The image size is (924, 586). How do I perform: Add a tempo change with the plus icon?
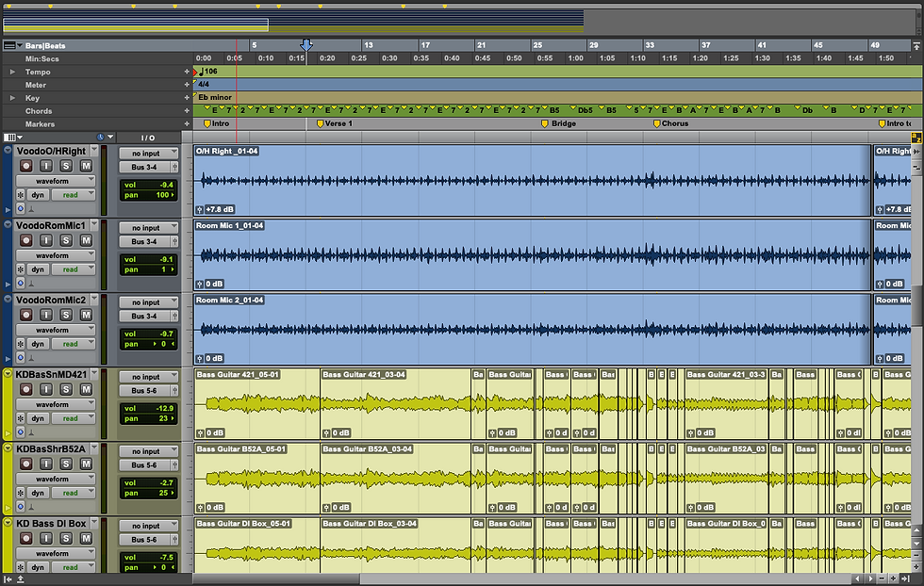coord(187,72)
